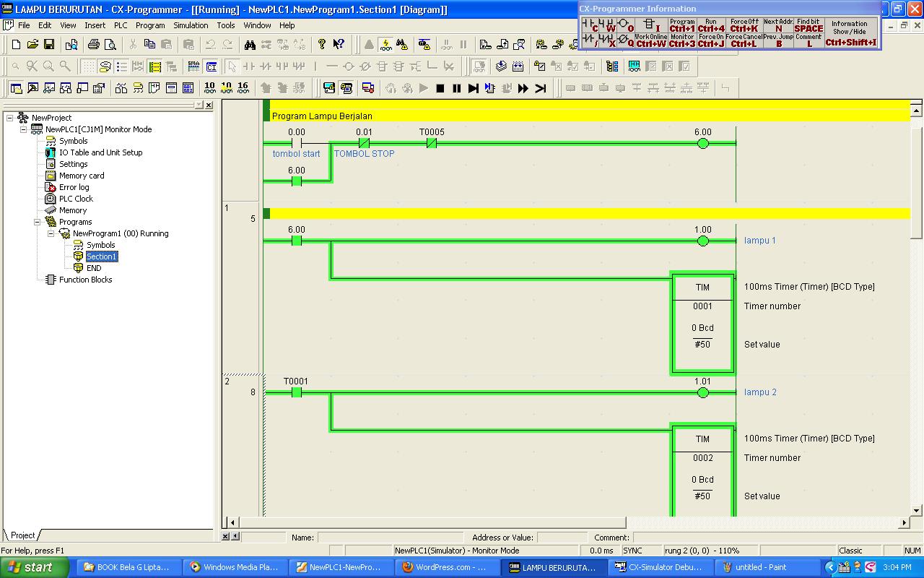Click the first '10' decimal monitor icon
The width and height of the screenshot is (924, 578).
pos(209,88)
